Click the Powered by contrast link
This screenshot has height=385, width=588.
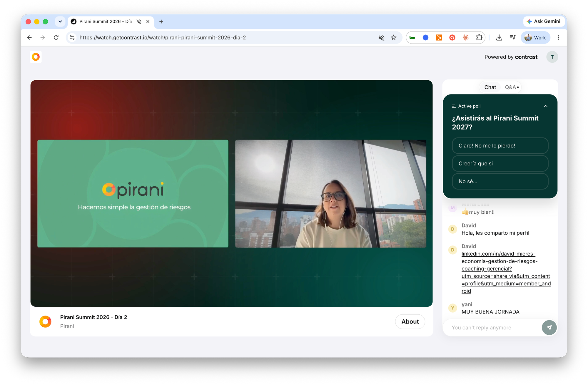[511, 57]
